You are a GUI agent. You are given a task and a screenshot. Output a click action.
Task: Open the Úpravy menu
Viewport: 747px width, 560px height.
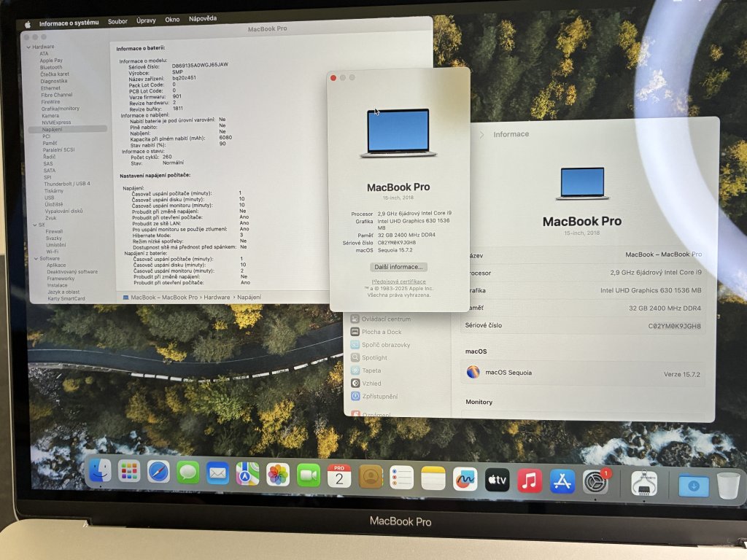pyautogui.click(x=146, y=20)
